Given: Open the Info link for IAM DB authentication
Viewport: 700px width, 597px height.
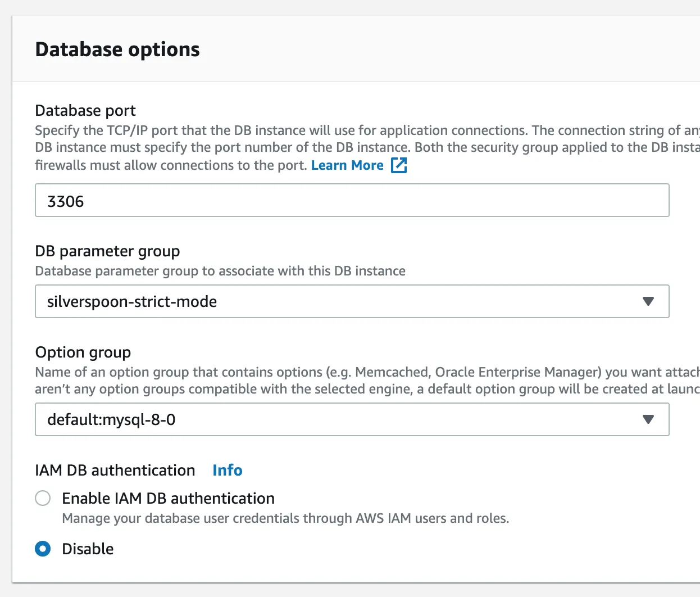Looking at the screenshot, I should [228, 470].
